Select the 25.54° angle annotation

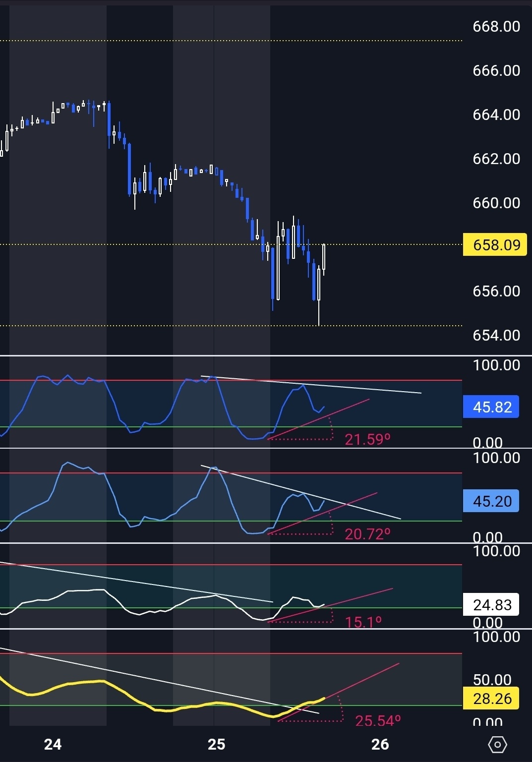click(378, 720)
